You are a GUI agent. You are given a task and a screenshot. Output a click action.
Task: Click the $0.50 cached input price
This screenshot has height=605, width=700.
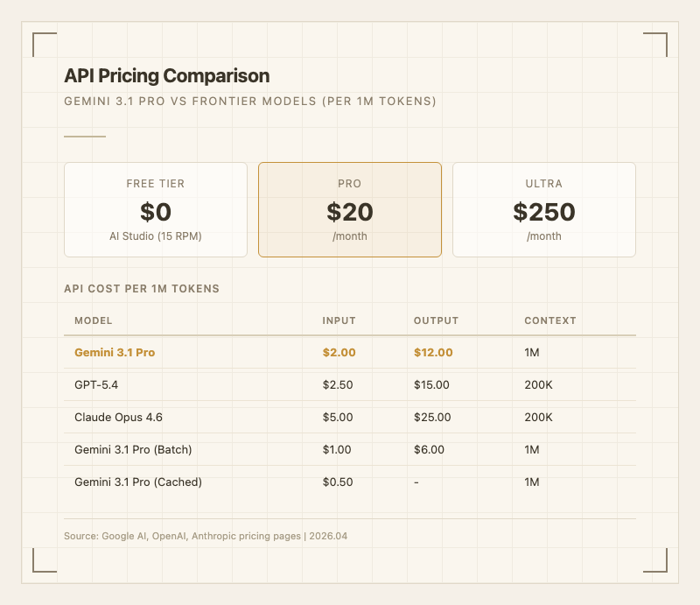pos(337,482)
